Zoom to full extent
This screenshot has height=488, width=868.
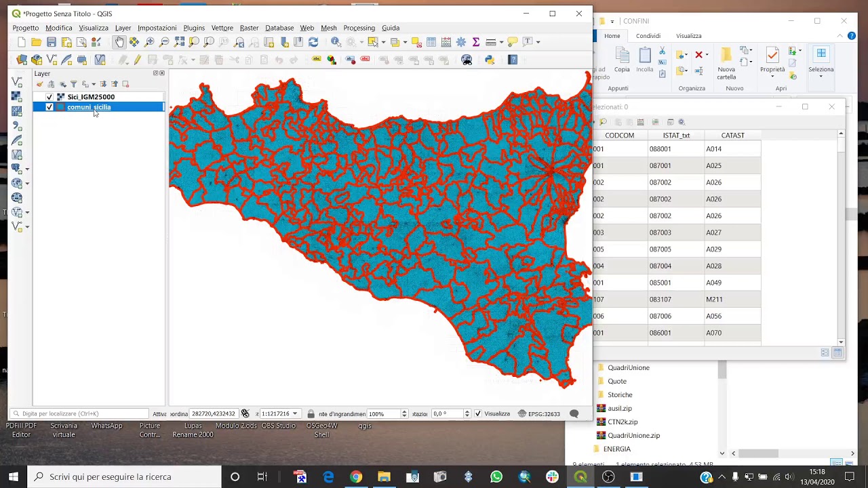(x=179, y=42)
